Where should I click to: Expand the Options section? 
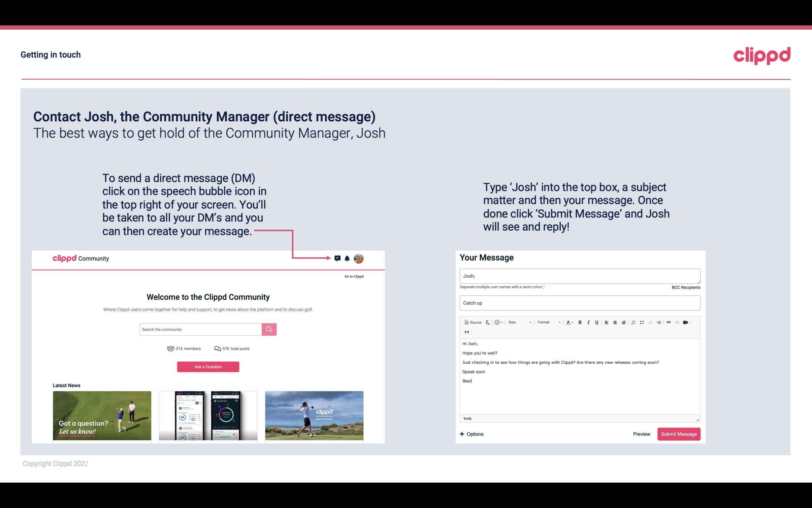coord(472,434)
